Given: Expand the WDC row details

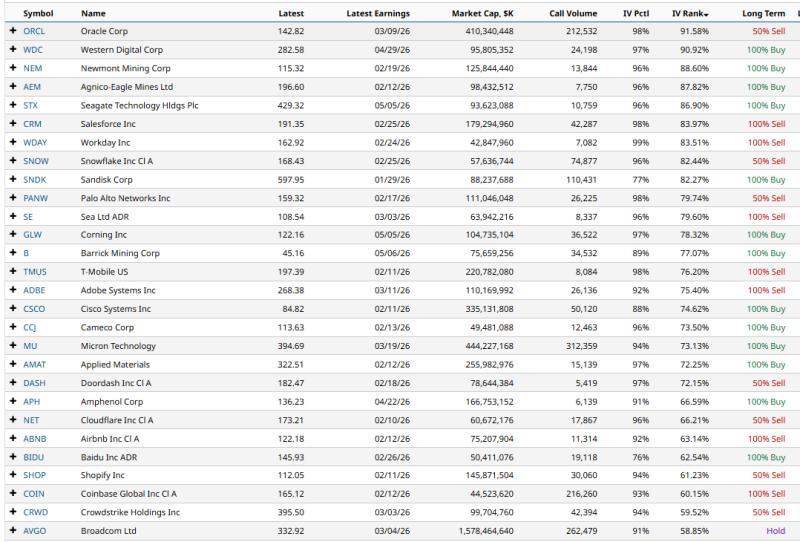Looking at the screenshot, I should (13, 50).
